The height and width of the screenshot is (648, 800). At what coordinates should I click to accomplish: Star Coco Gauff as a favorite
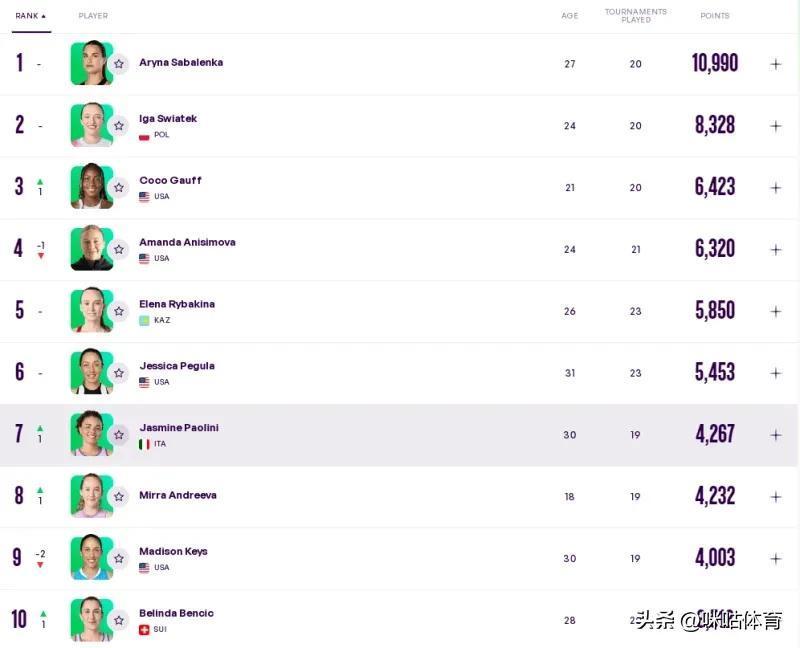[x=119, y=188]
